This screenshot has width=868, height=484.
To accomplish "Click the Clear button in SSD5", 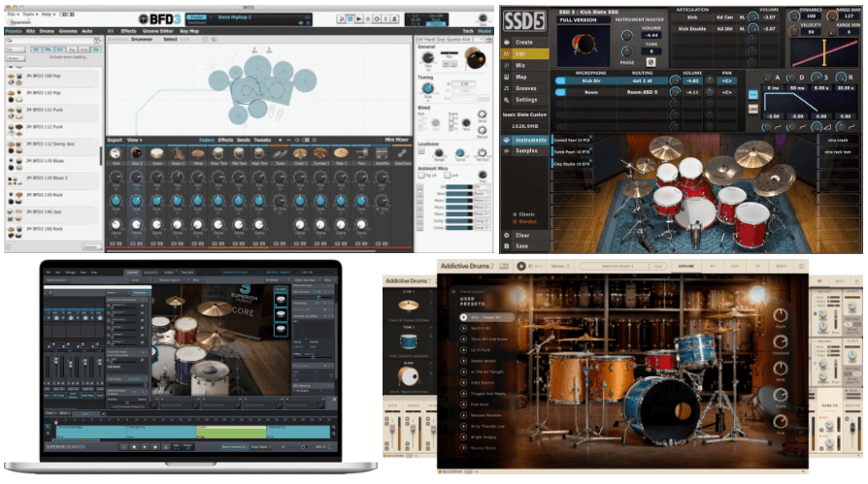I will point(522,235).
